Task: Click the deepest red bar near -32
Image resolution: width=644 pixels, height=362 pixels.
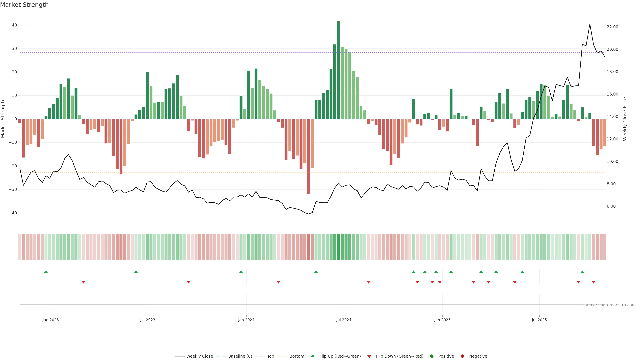Action: pyautogui.click(x=309, y=156)
